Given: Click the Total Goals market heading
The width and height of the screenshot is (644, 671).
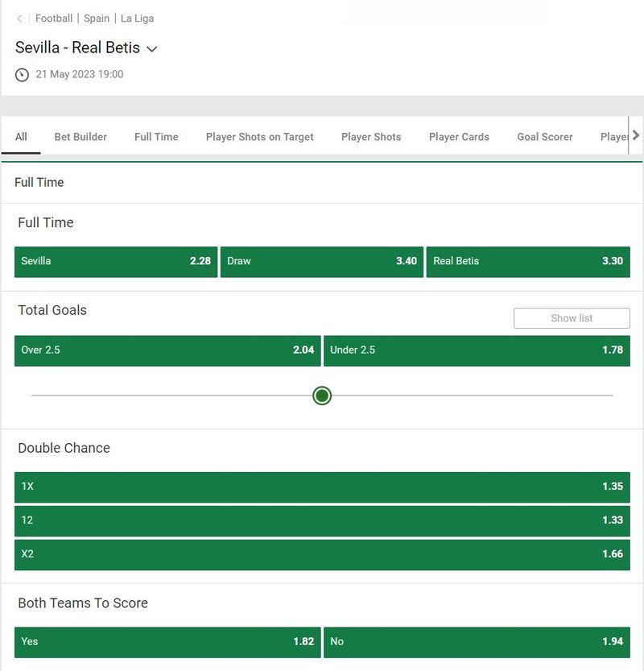Looking at the screenshot, I should point(52,310).
